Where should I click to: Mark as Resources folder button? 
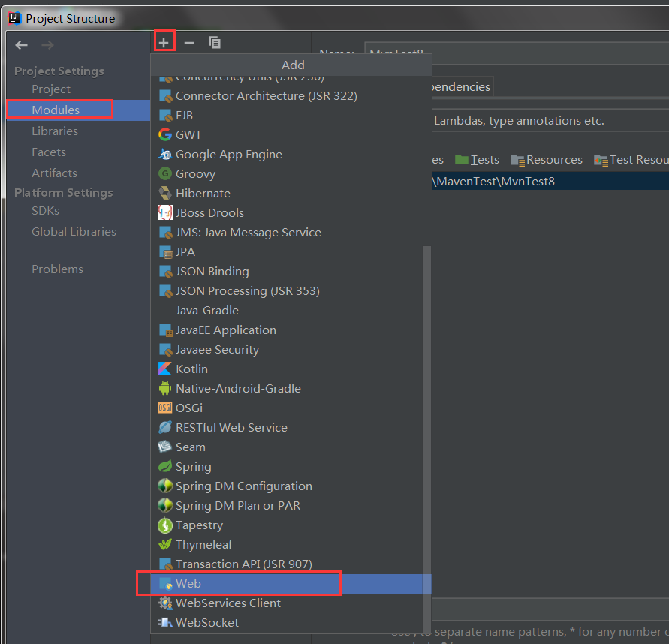click(x=547, y=160)
